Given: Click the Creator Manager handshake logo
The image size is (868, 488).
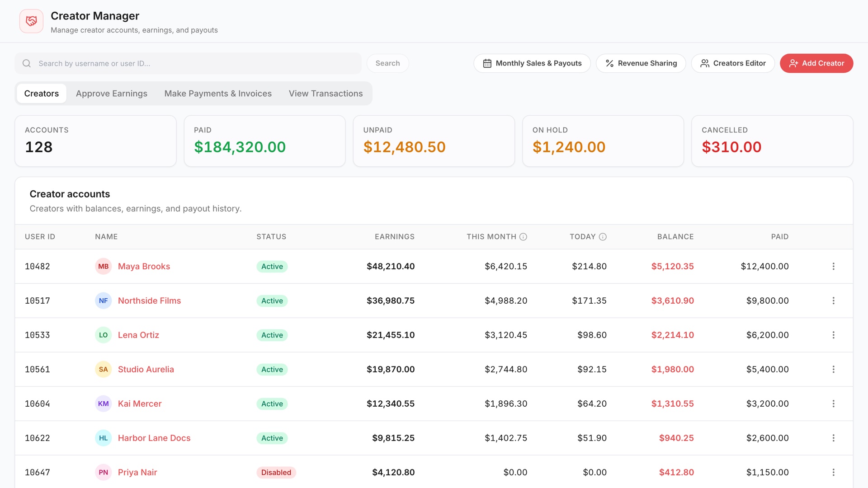Looking at the screenshot, I should [x=31, y=21].
